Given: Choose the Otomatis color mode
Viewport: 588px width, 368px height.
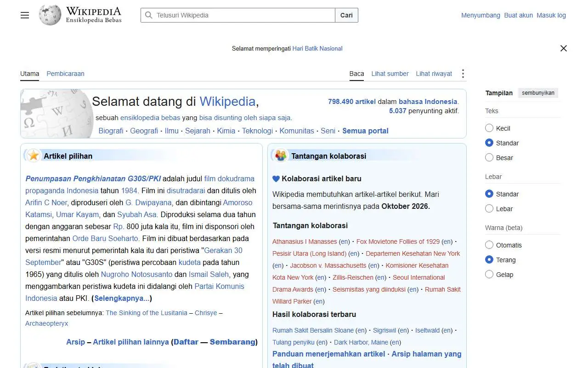Looking at the screenshot, I should [489, 245].
